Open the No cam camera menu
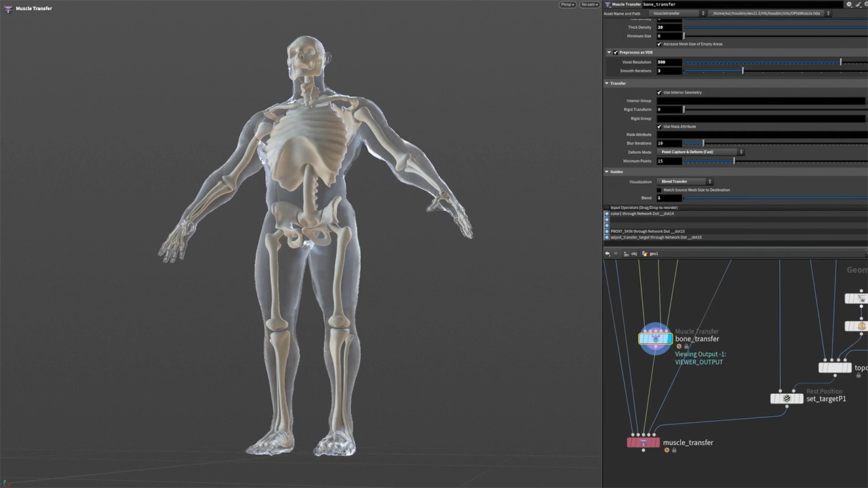 coord(589,5)
